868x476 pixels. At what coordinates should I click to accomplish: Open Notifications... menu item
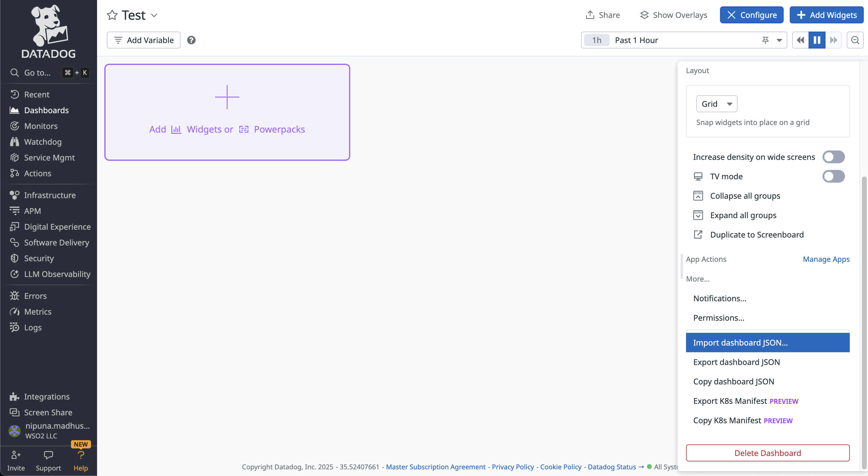click(768, 298)
